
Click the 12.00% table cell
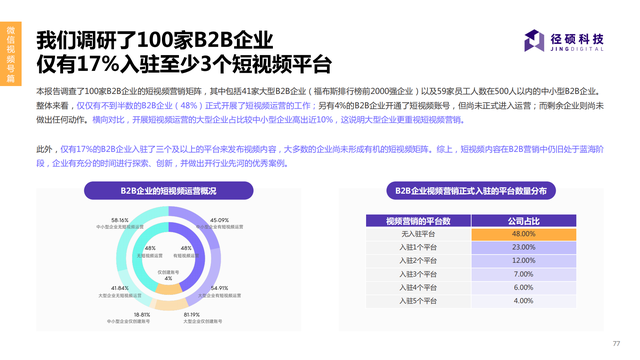(524, 261)
